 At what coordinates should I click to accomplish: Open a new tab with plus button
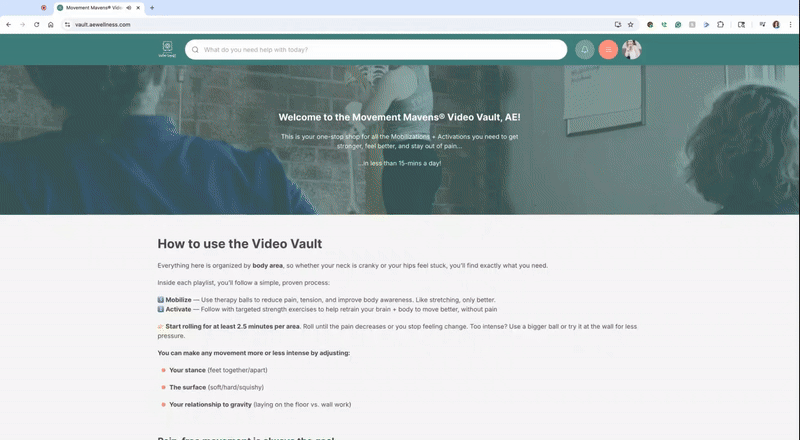tap(152, 8)
